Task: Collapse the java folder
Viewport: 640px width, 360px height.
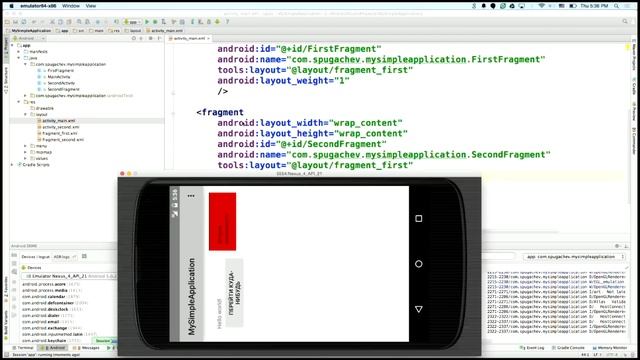Action: [x=19, y=58]
